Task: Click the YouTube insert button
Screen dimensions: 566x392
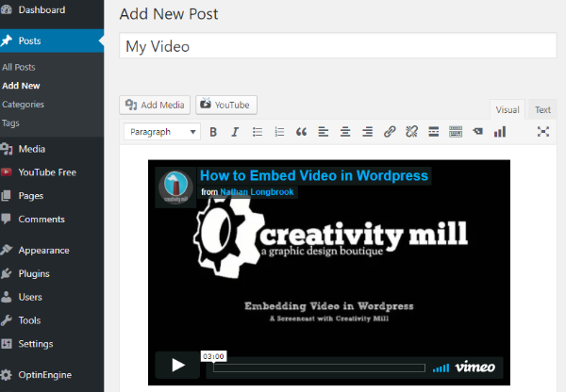Action: coord(226,105)
